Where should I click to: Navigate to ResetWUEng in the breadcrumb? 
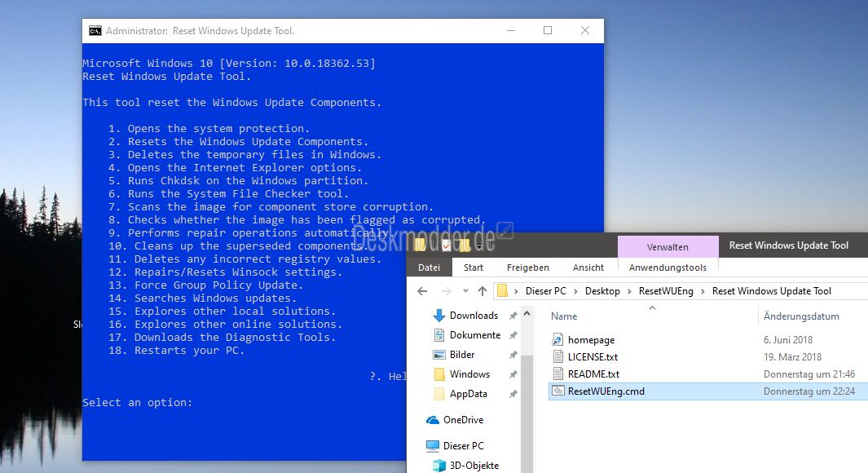pos(666,291)
